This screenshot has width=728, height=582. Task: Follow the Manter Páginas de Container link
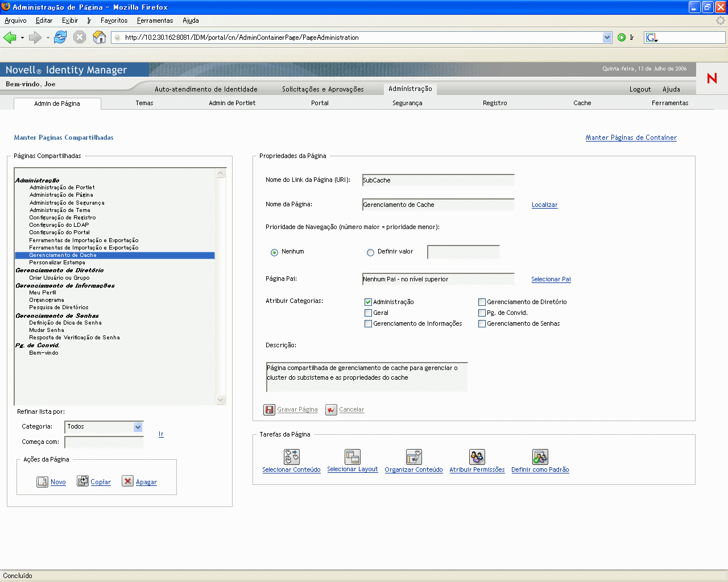coord(631,138)
